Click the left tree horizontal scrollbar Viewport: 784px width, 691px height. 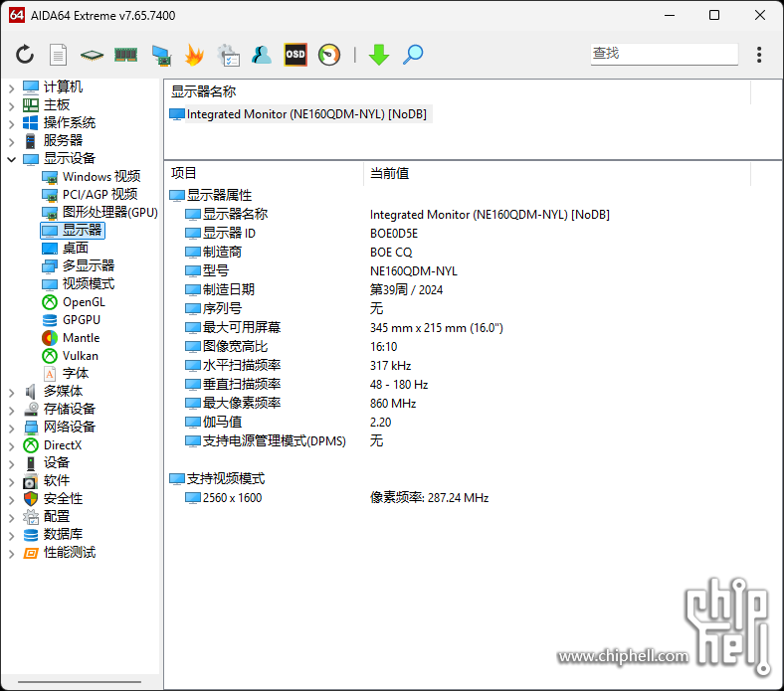click(80, 681)
